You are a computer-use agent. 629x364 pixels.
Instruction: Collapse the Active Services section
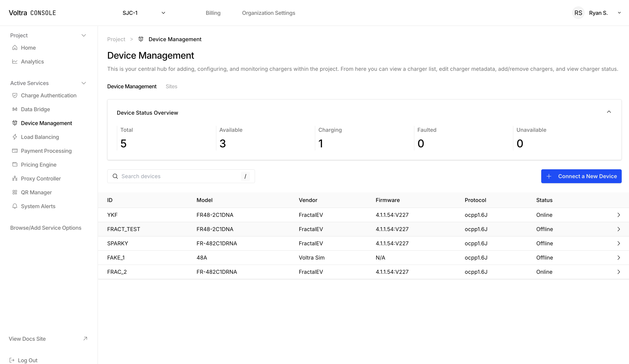tap(84, 83)
